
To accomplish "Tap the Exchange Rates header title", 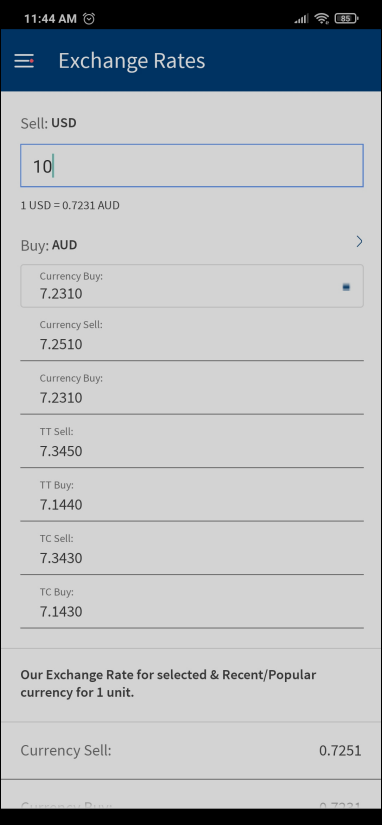I will coord(132,61).
